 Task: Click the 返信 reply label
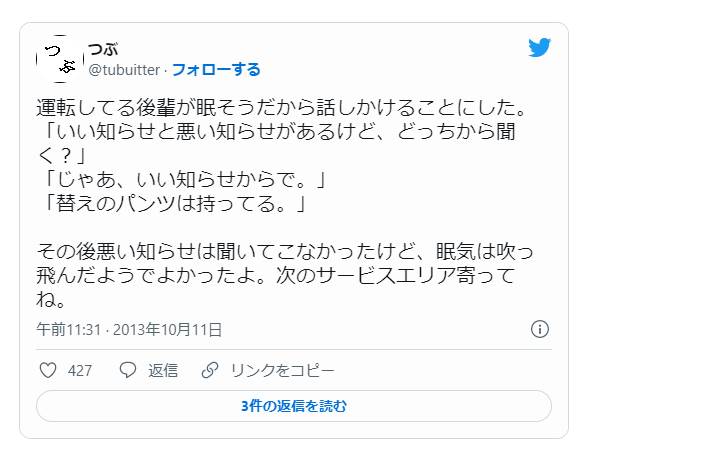click(163, 370)
